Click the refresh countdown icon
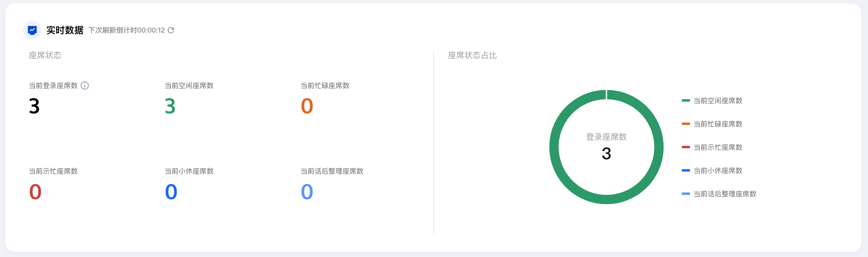The image size is (868, 257). pos(171,30)
